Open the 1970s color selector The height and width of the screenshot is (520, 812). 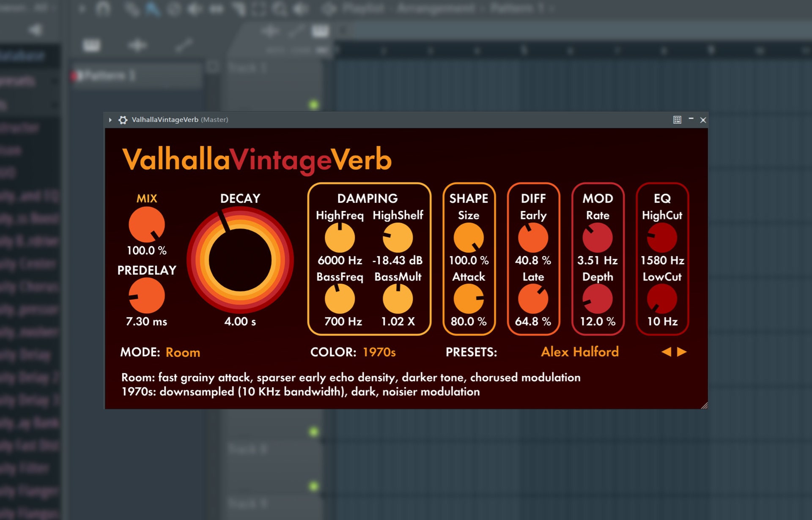coord(379,352)
